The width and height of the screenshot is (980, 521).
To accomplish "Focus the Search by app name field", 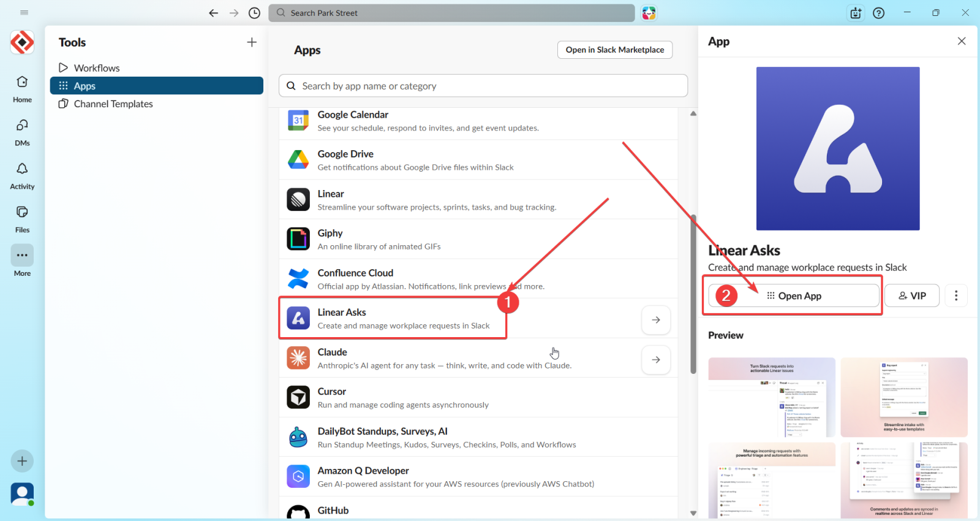I will tap(483, 86).
